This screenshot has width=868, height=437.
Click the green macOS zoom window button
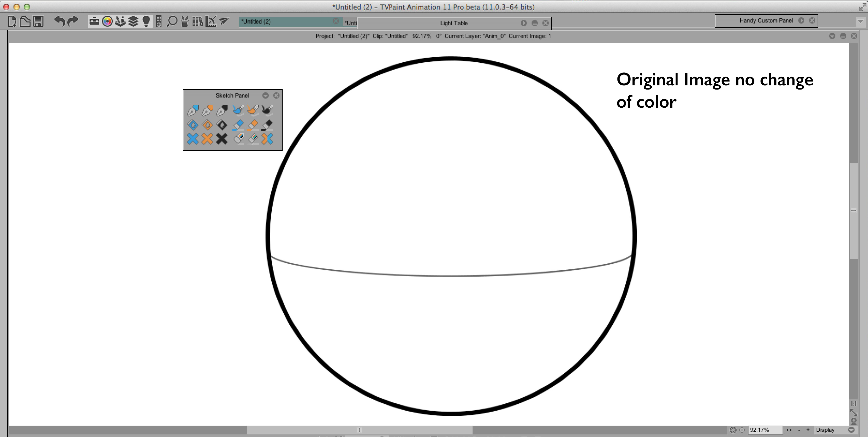coord(27,7)
